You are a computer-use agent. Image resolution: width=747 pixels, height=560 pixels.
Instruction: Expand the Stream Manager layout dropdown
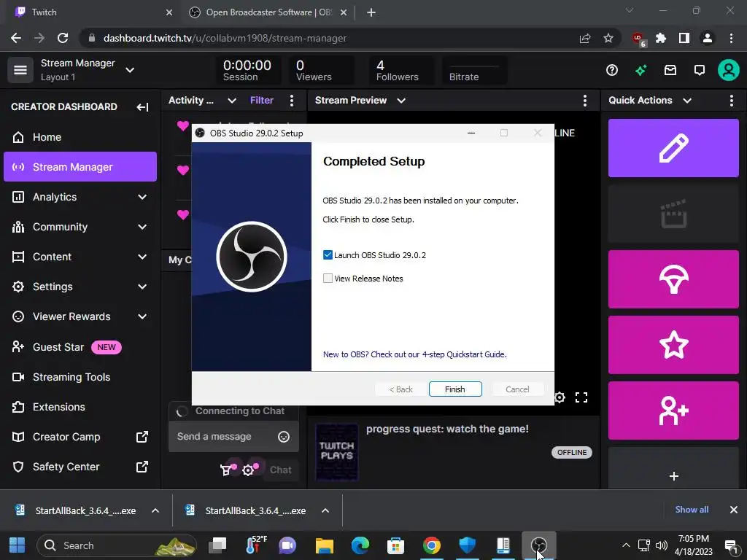[130, 70]
